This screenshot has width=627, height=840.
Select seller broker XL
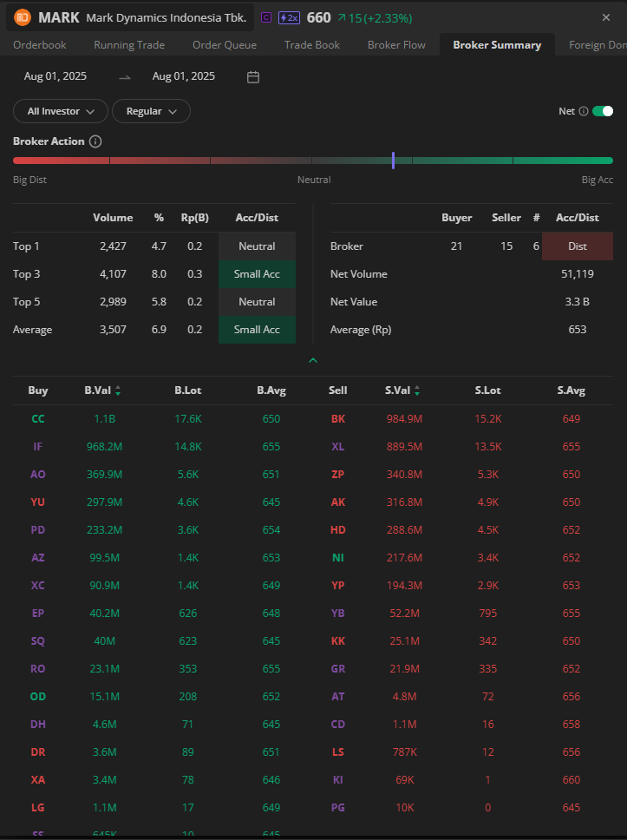click(338, 447)
